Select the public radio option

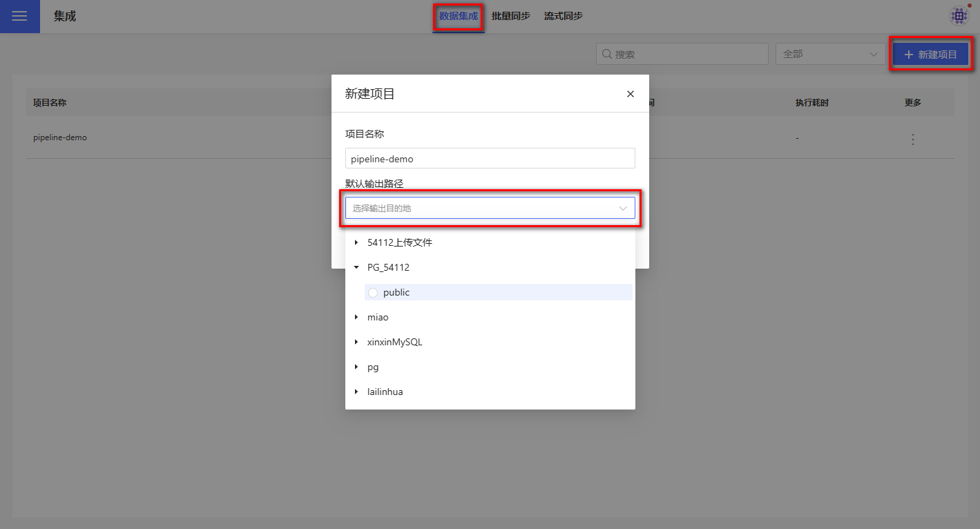[373, 293]
